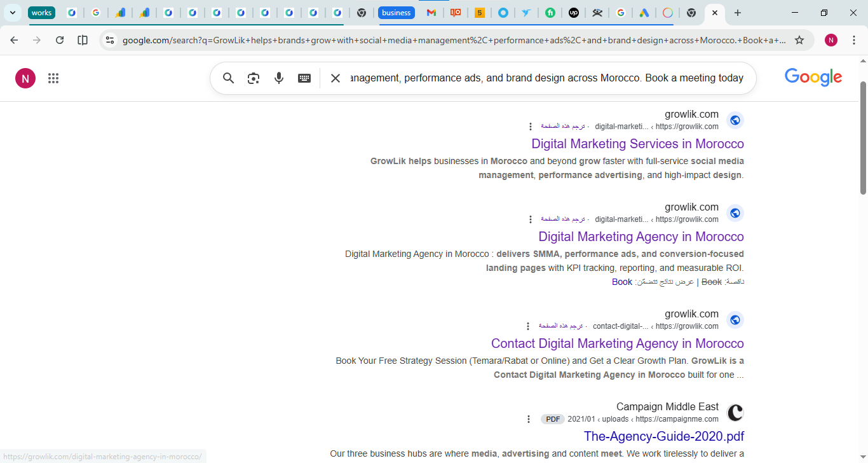This screenshot has height=463, width=868.
Task: Open the tab search dropdown
Action: [13, 13]
